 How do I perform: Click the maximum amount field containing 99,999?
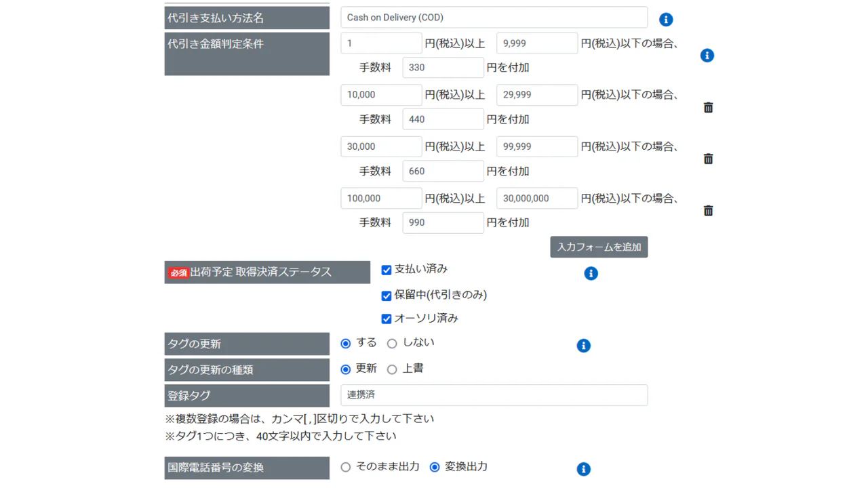tap(537, 146)
